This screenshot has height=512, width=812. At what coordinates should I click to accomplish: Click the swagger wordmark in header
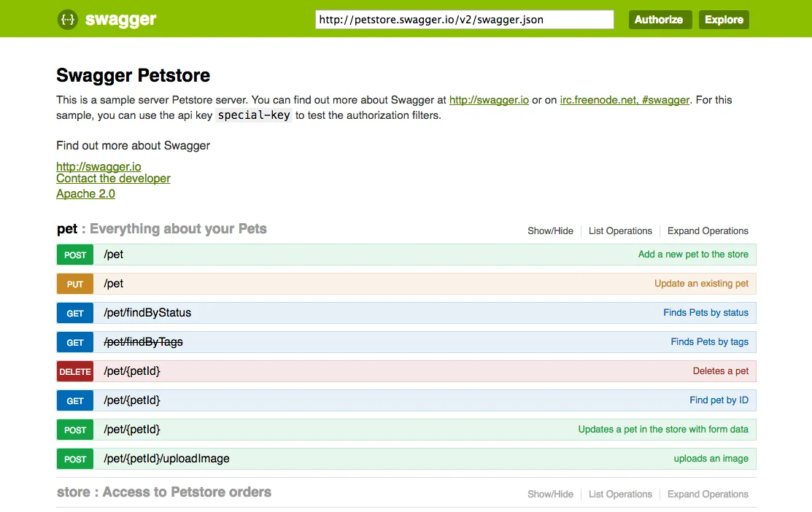click(120, 20)
